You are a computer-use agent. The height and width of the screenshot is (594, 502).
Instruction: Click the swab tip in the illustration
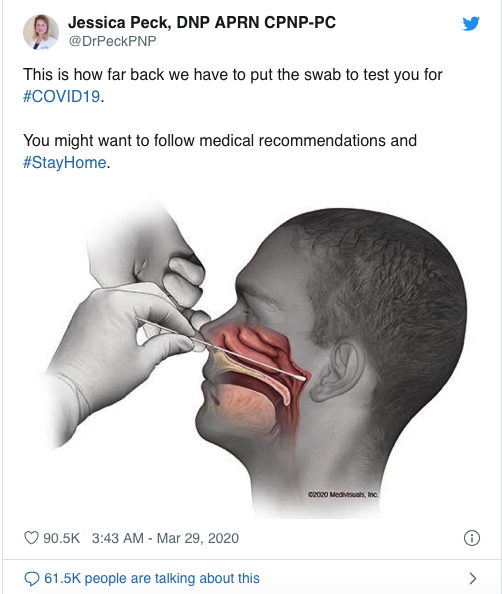pos(301,377)
